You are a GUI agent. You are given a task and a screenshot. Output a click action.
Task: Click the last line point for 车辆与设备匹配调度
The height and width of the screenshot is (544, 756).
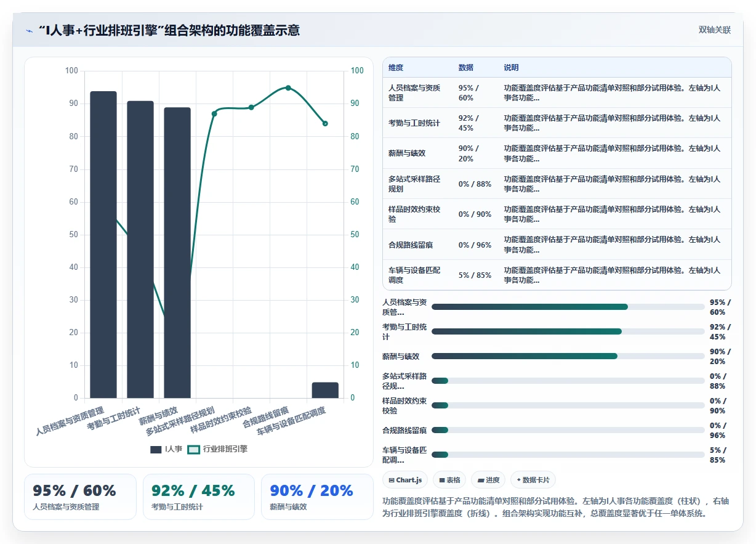(325, 123)
